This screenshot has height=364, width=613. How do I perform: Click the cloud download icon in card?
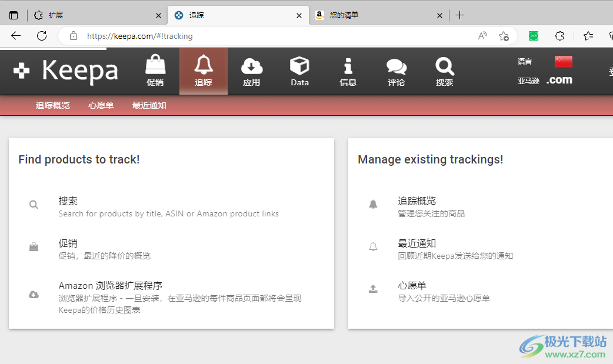[34, 295]
